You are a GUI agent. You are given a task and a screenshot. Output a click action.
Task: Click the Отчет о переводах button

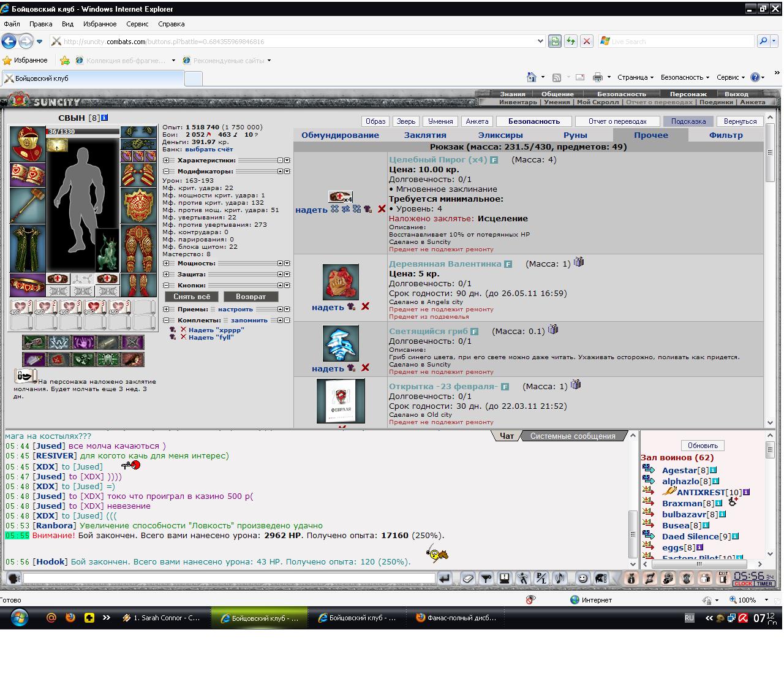point(617,121)
